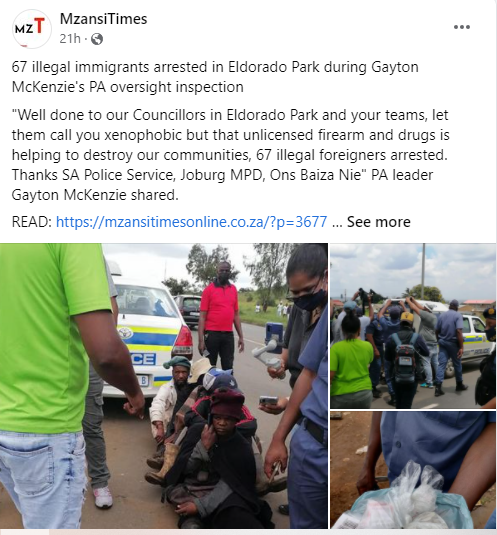Open the MzansiTimes page name link
This screenshot has width=497, height=535.
(x=104, y=19)
